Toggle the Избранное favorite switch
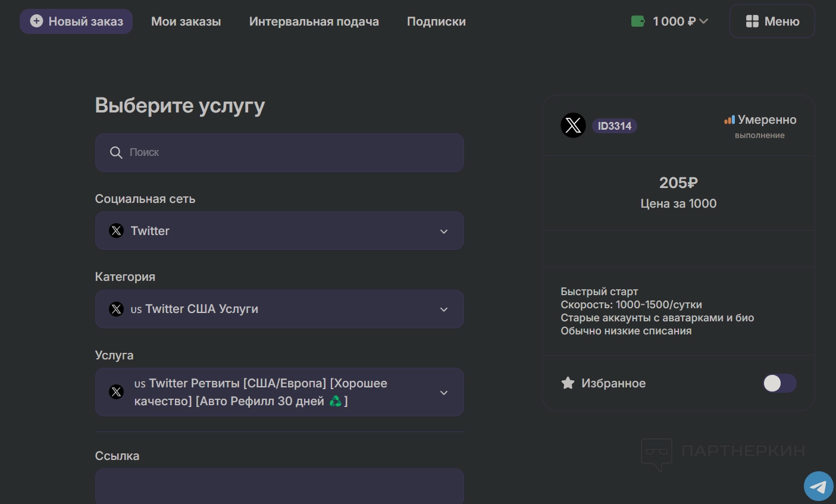The width and height of the screenshot is (836, 504). click(779, 383)
